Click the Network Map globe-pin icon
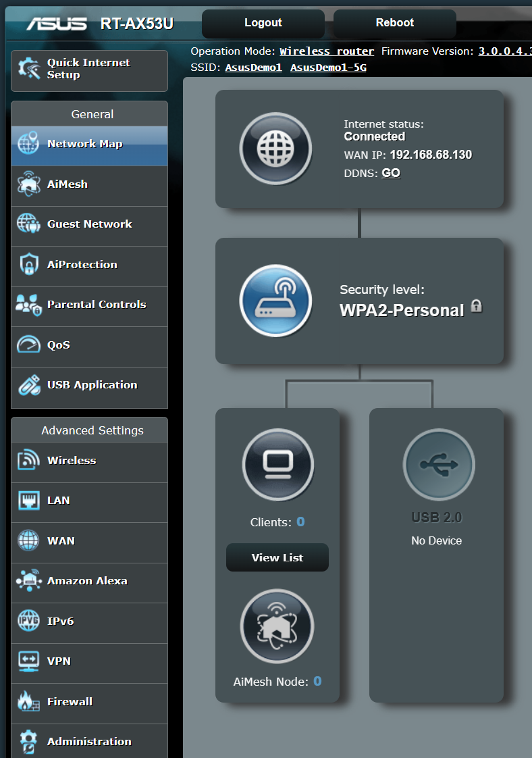532x758 pixels. point(28,143)
